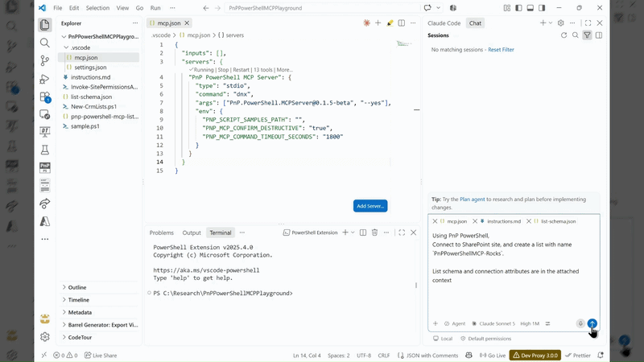Open new terminal profile dropdown arrow
The height and width of the screenshot is (362, 644).
(x=353, y=232)
